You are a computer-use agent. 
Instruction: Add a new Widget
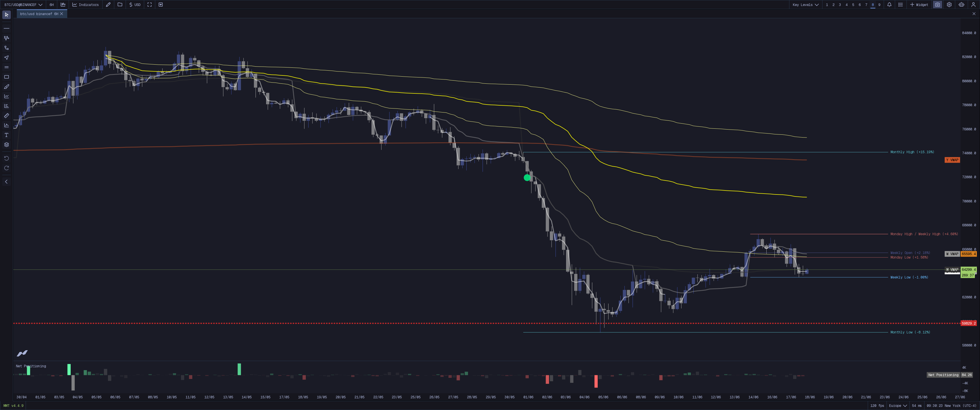point(919,5)
